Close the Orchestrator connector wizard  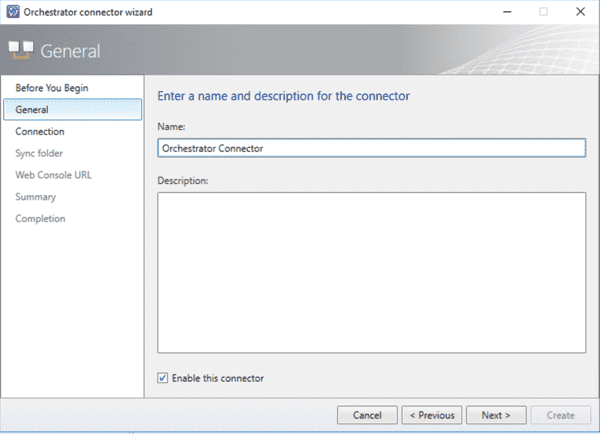pyautogui.click(x=580, y=12)
